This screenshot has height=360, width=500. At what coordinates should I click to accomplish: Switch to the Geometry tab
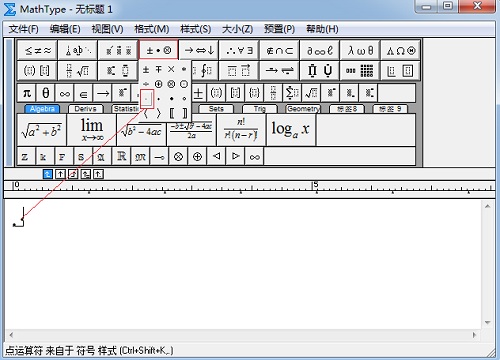(303, 109)
